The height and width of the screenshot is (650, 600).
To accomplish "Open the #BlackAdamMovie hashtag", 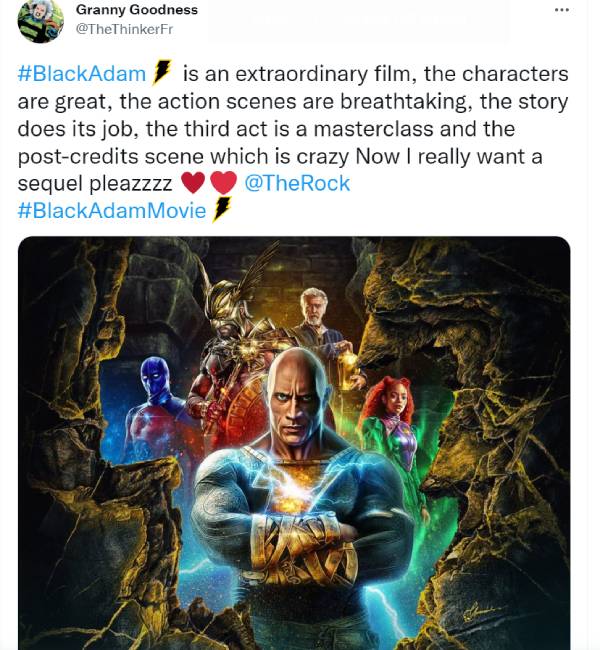I will point(112,210).
